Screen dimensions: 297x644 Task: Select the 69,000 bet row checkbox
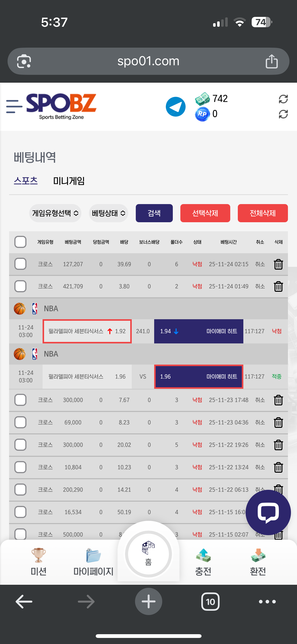pyautogui.click(x=20, y=422)
